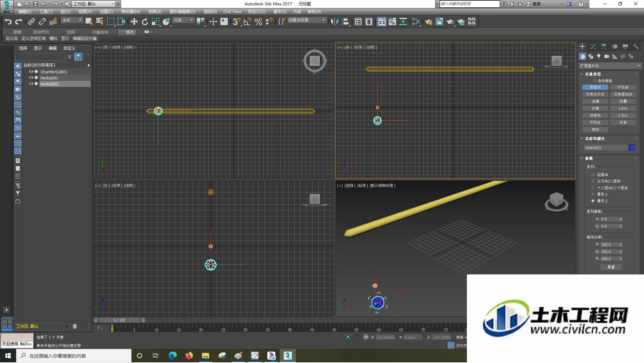644x363 pixels.
Task: Open the 修改器(M) menu
Action: click(x=130, y=12)
